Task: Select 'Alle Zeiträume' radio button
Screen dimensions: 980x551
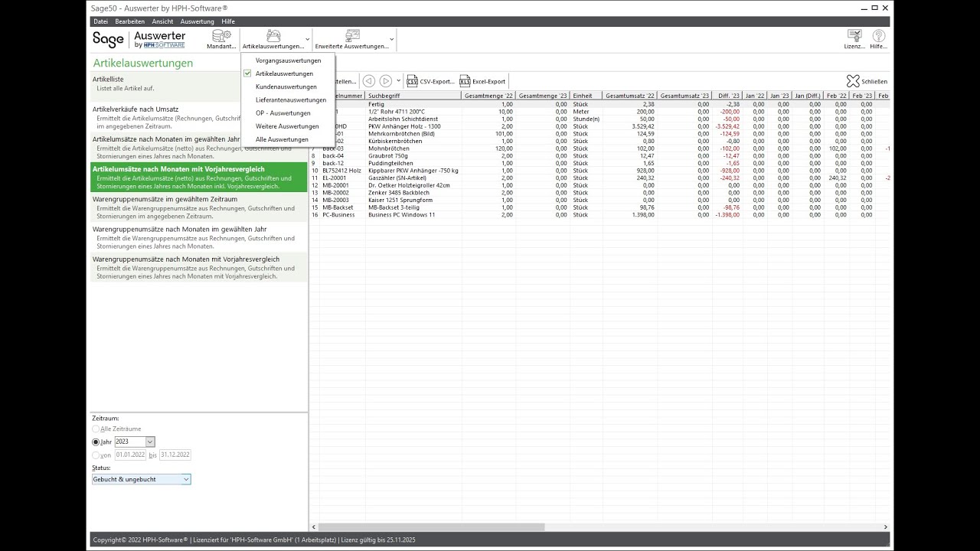Action: point(96,429)
